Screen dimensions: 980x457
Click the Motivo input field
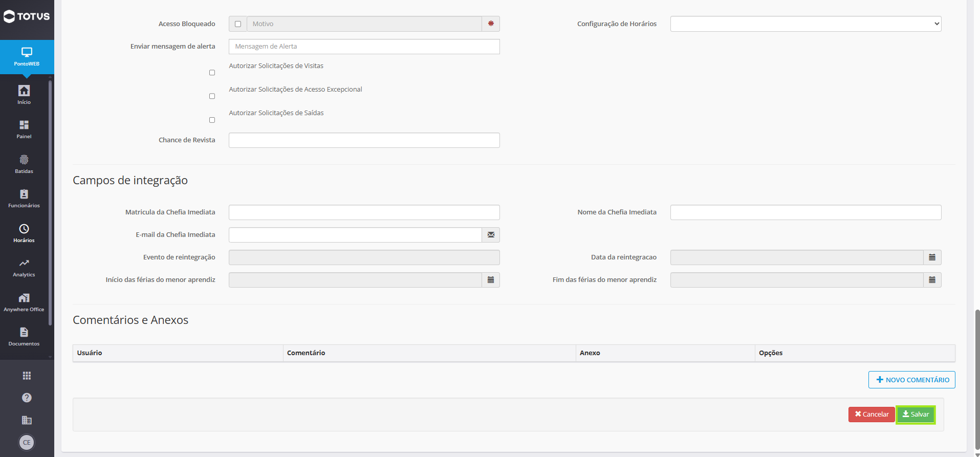(364, 24)
